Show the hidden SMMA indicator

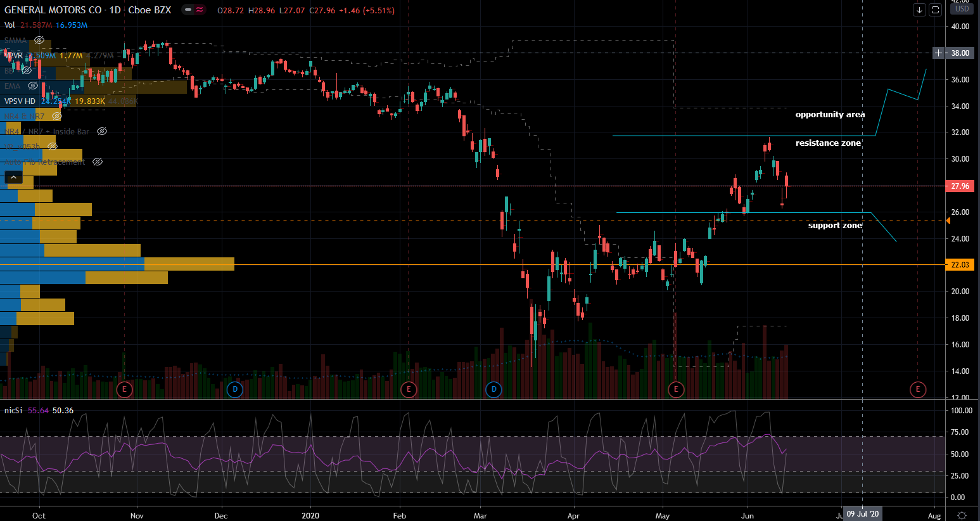39,41
